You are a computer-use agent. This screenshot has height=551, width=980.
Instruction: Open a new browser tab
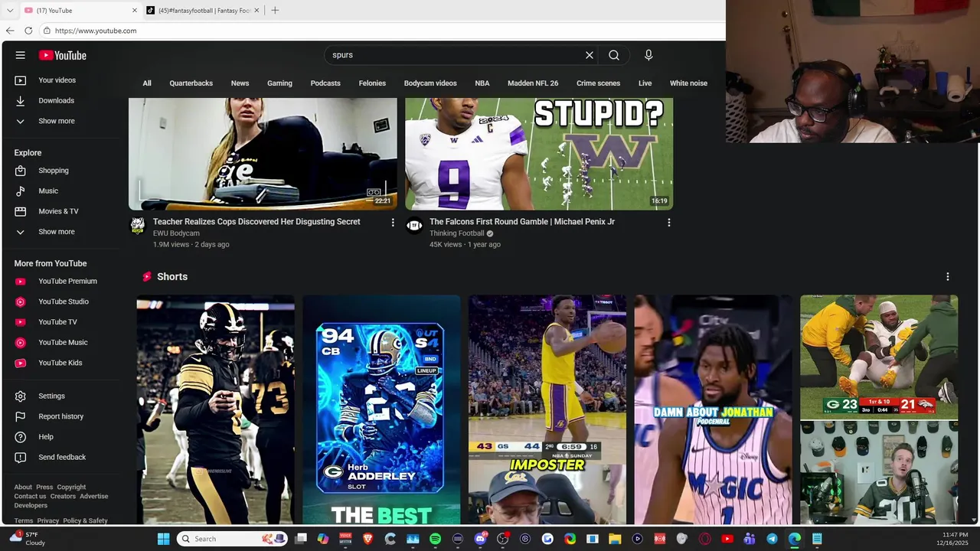[275, 11]
